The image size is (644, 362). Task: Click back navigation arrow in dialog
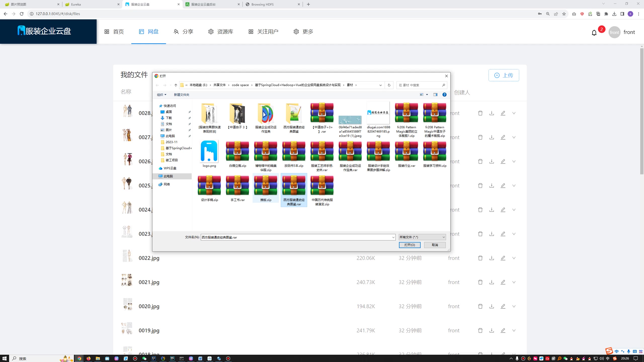point(158,85)
